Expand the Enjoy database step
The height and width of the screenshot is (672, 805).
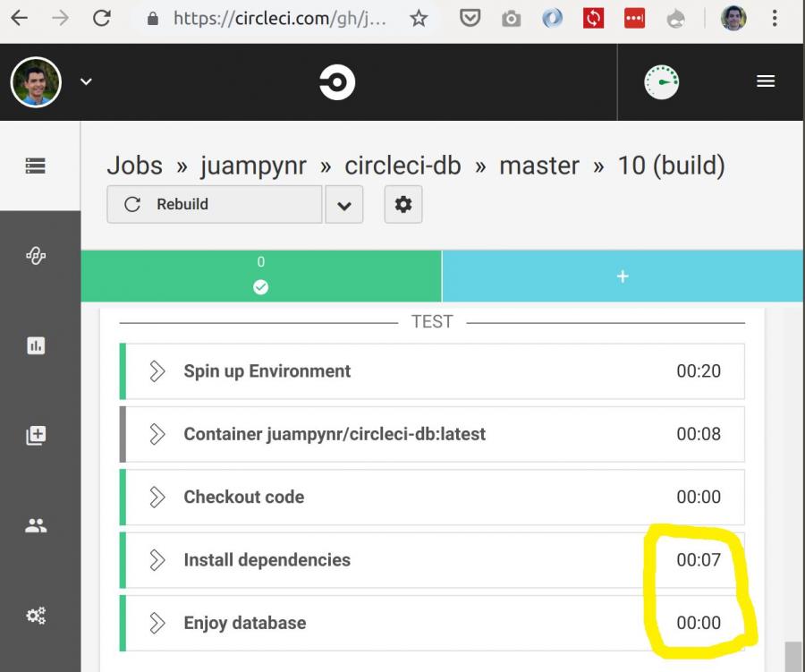432,623
